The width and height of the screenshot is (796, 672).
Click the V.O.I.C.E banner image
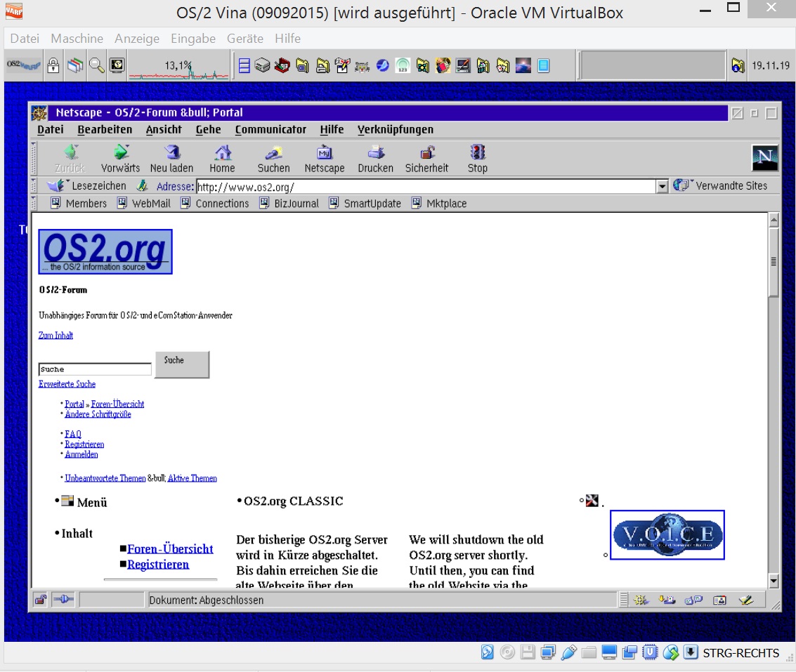click(667, 535)
